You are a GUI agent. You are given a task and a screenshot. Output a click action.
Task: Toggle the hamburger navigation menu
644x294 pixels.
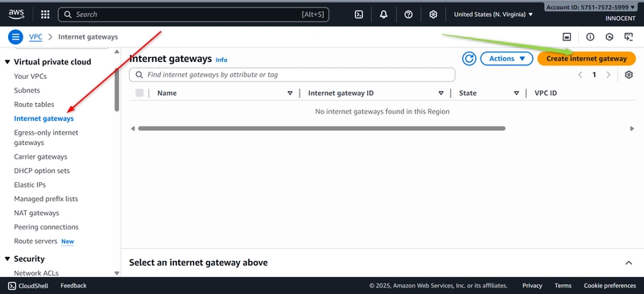click(15, 37)
